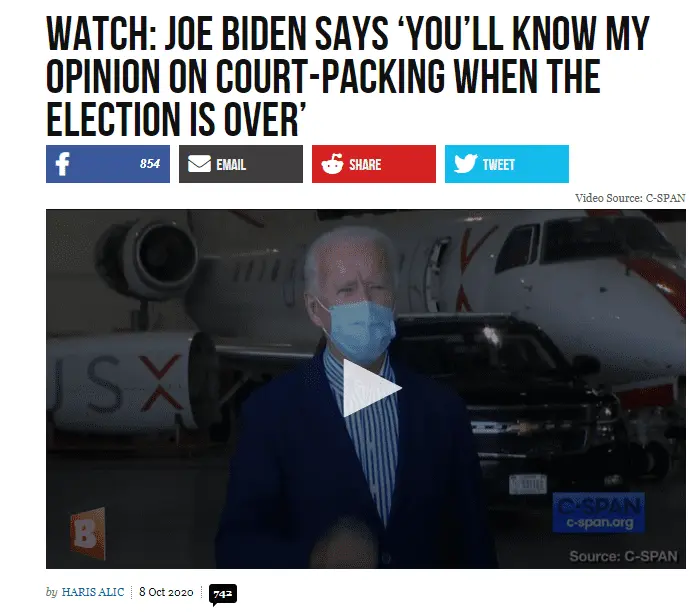
Task: Click 'Source: C-SPAN' text inside video
Action: (623, 557)
